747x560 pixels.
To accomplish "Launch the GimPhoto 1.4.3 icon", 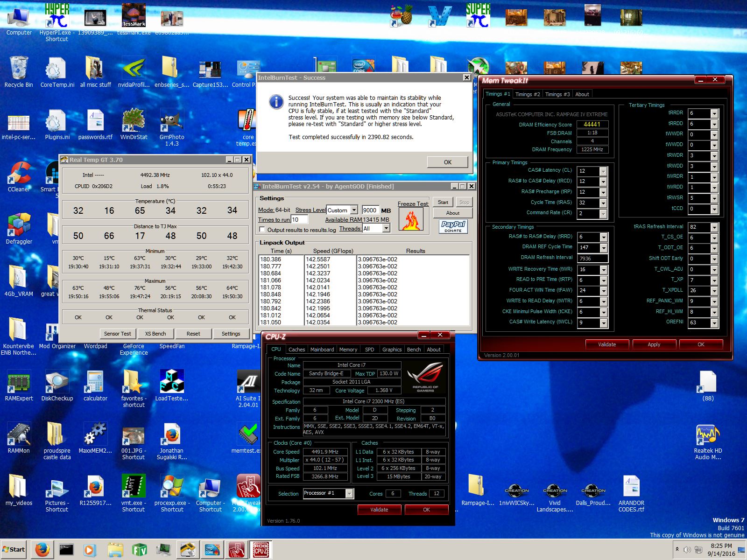I will point(172,127).
